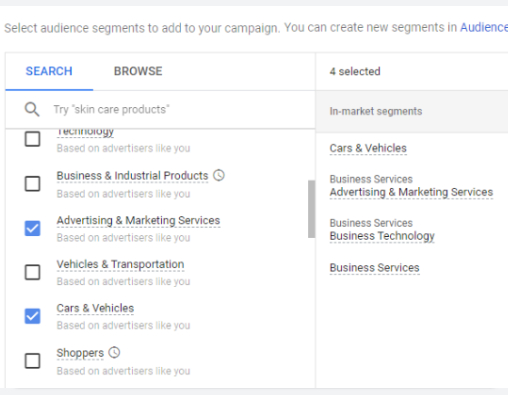Click the Shoppers segment label
This screenshot has height=395, width=508.
click(80, 353)
